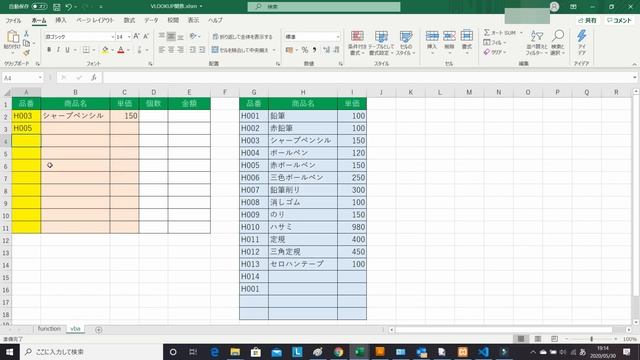This screenshot has width=640, height=360.
Task: Toggle center horizontal alignment button
Action: [x=171, y=50]
